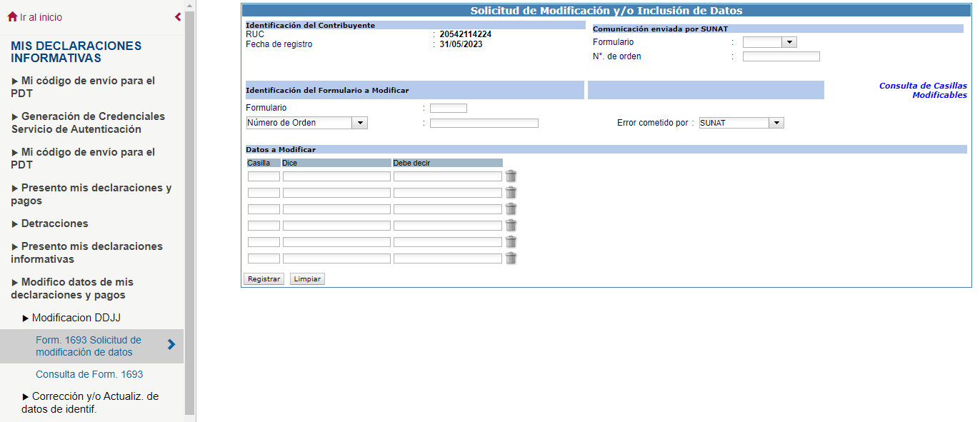
Task: Select Form. 1693 Solicitud de modificación de datos
Action: 89,346
